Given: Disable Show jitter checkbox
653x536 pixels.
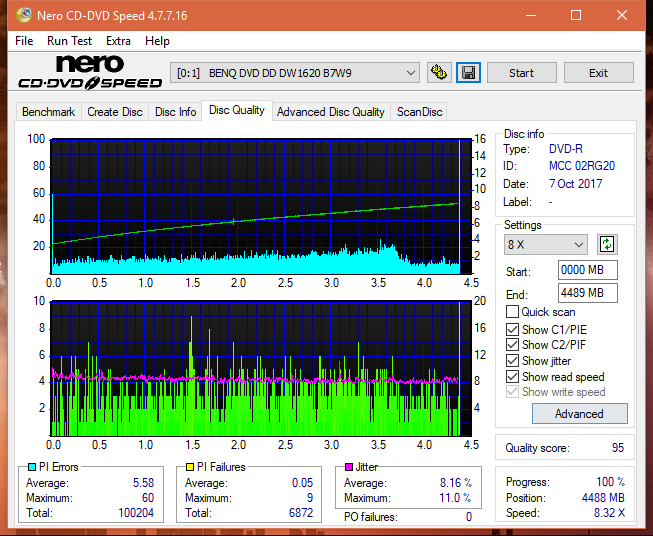Looking at the screenshot, I should tap(512, 361).
